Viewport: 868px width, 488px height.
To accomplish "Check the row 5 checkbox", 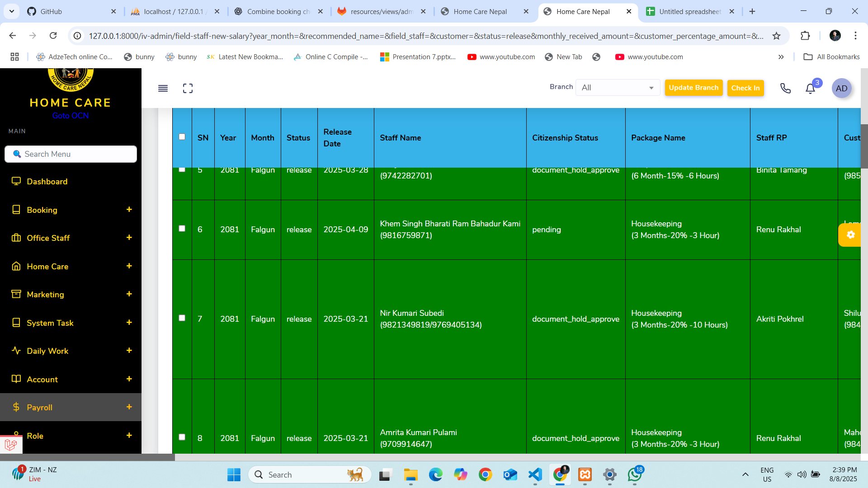I will pyautogui.click(x=182, y=170).
